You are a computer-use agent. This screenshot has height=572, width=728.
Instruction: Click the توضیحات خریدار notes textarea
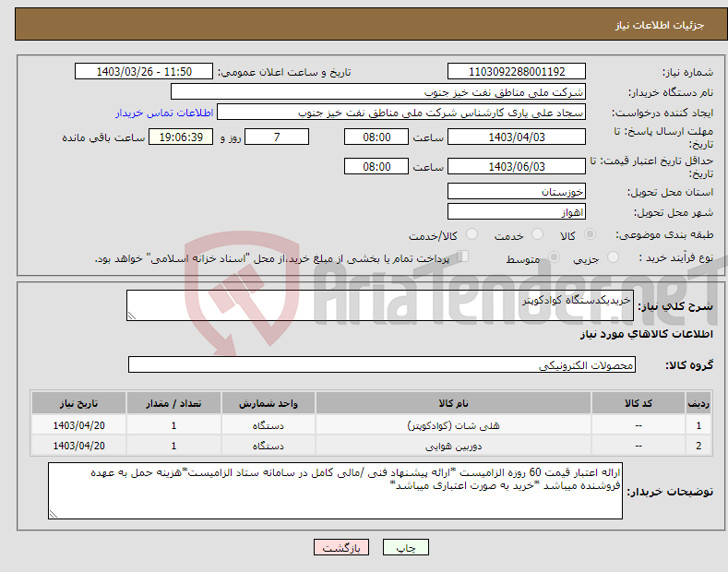(x=335, y=491)
